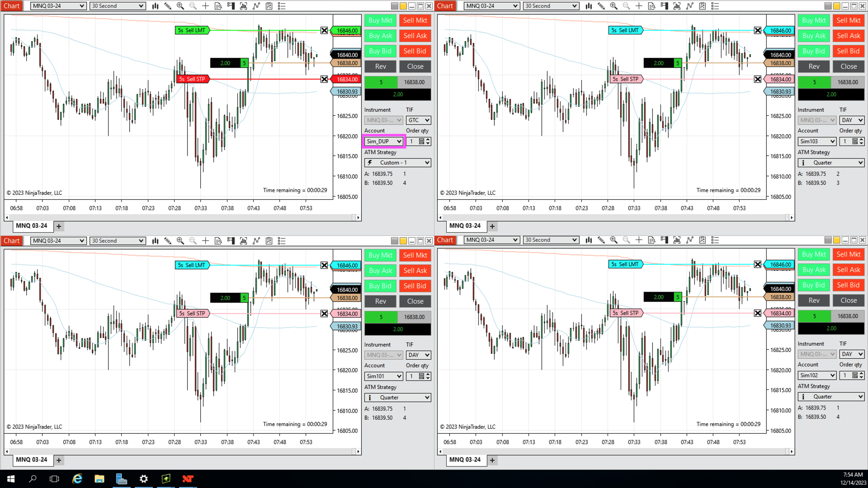The width and height of the screenshot is (868, 488).
Task: Cancel the Sell LMT order in Sim103 chart
Action: pos(758,30)
